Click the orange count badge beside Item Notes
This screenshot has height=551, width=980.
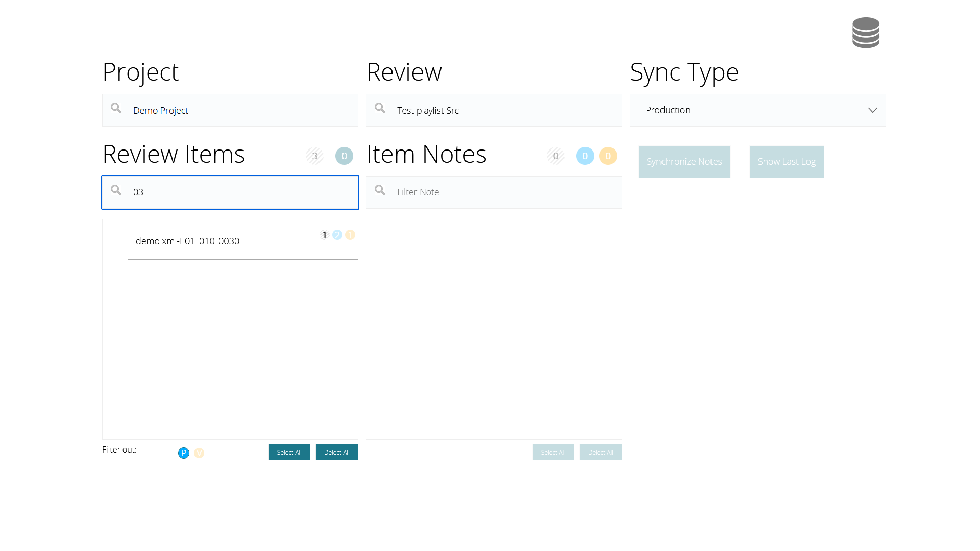click(x=608, y=156)
